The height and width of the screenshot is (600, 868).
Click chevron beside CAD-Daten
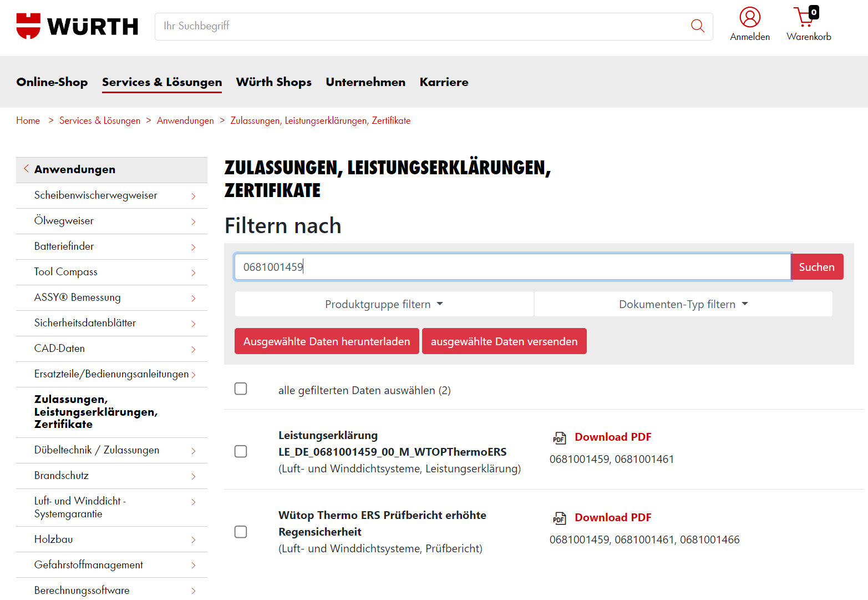point(194,349)
